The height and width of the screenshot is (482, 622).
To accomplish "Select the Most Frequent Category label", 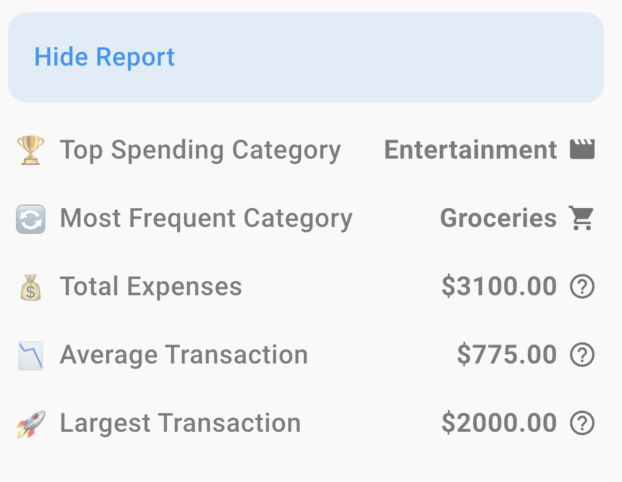I will pyautogui.click(x=206, y=218).
